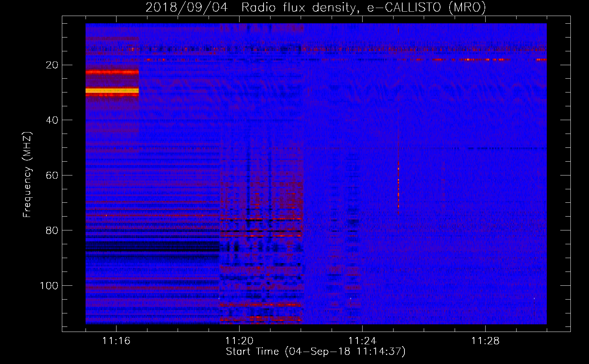This screenshot has width=589, height=364.
Task: Click the plot title "2018/09/04 Radio flux density, e-CALLISTO (MRO)"
Action: [x=316, y=7]
